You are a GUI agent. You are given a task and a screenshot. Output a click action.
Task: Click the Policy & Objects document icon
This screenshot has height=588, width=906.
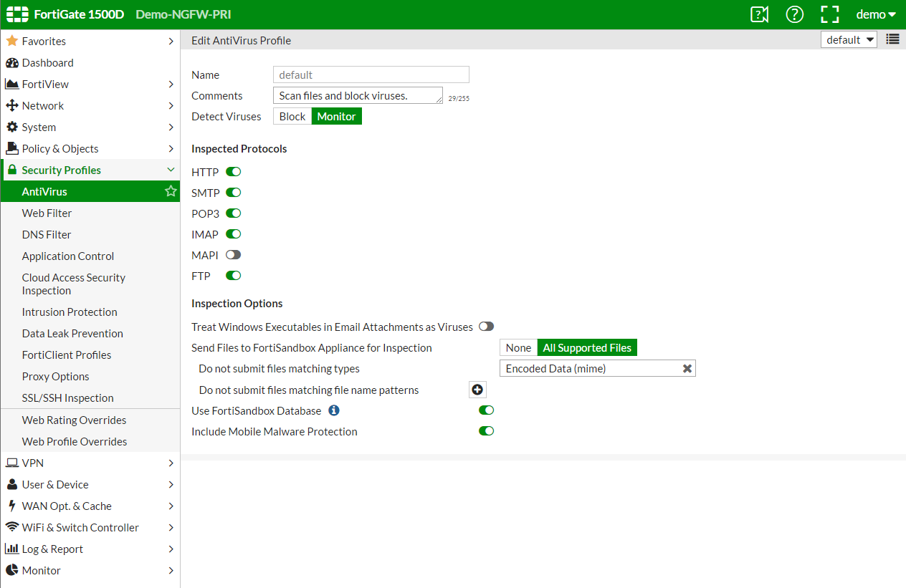coord(11,148)
